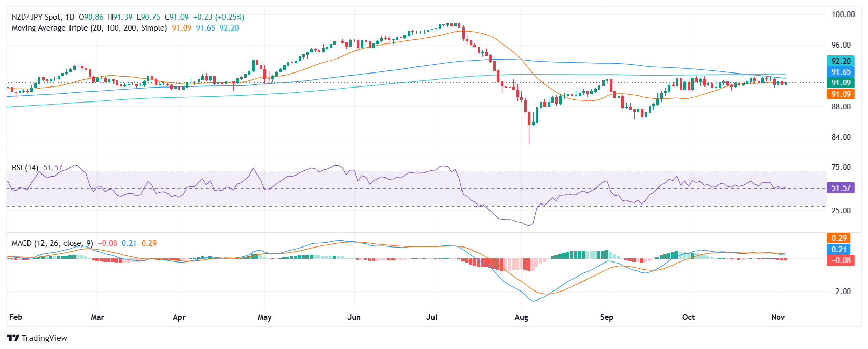Click the blue 0.21 MACD value tag

pyautogui.click(x=838, y=250)
